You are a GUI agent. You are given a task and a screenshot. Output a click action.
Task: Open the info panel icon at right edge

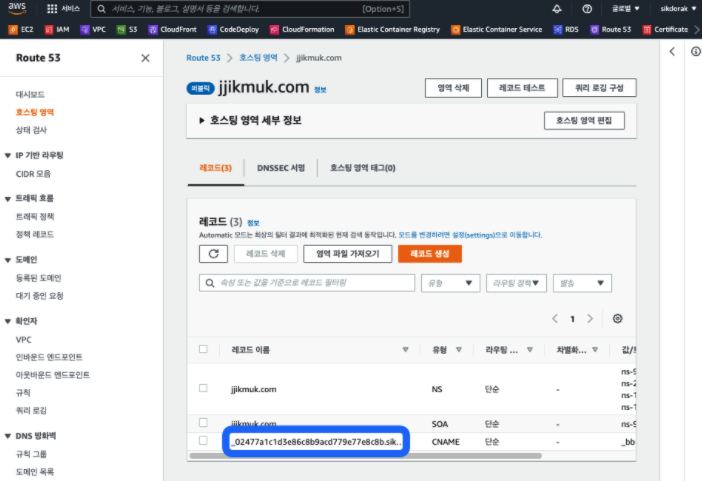coord(696,52)
